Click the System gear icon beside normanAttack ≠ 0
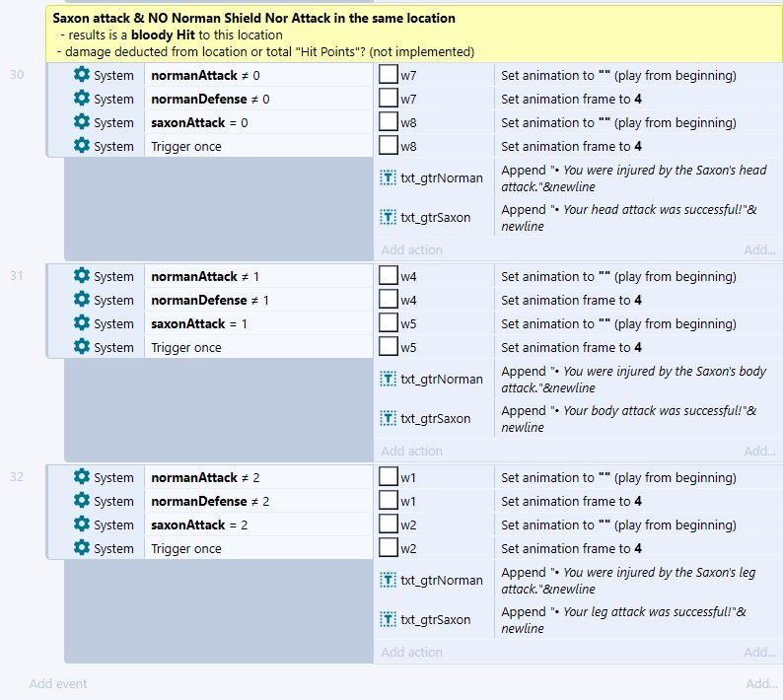 tap(82, 74)
